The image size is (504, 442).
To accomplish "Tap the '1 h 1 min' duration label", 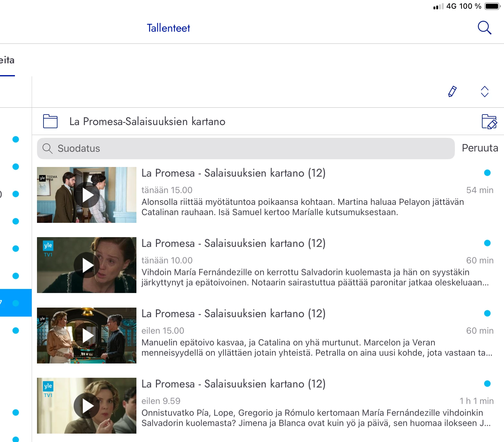I will click(477, 401).
